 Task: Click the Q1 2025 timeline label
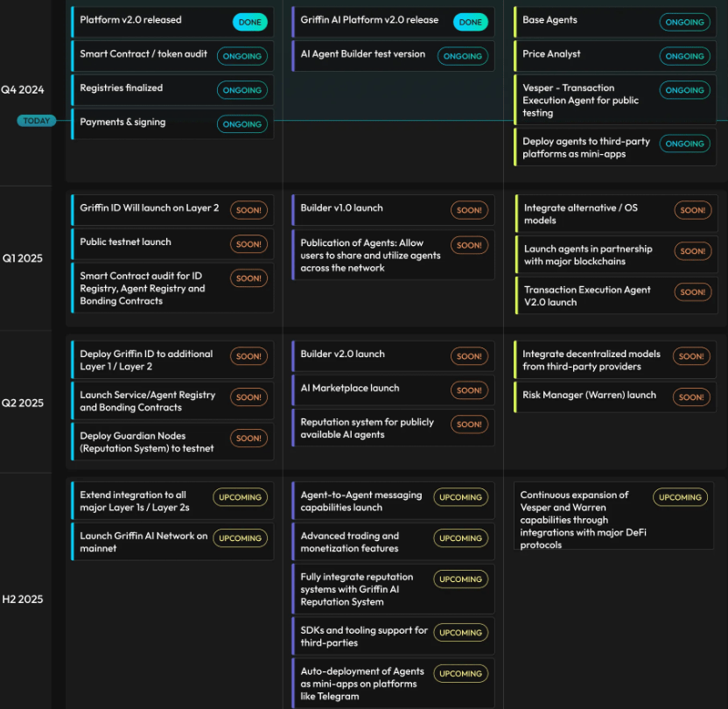[23, 258]
